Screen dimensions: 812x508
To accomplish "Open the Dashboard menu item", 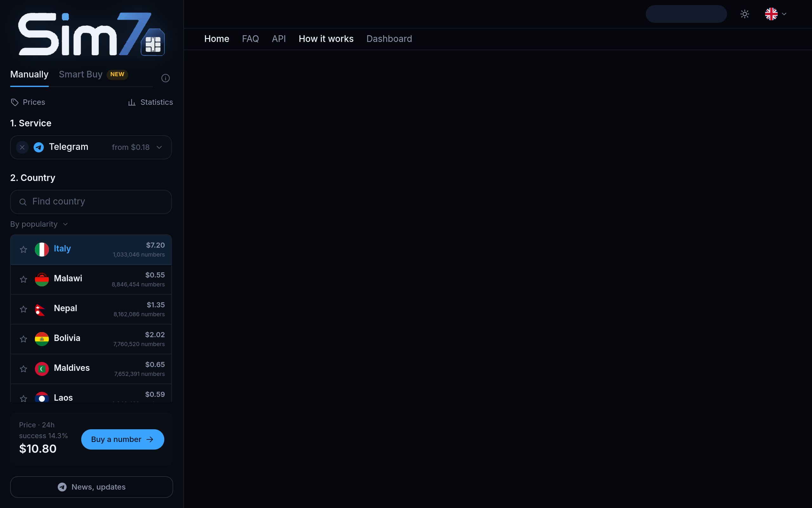I will 389,39.
